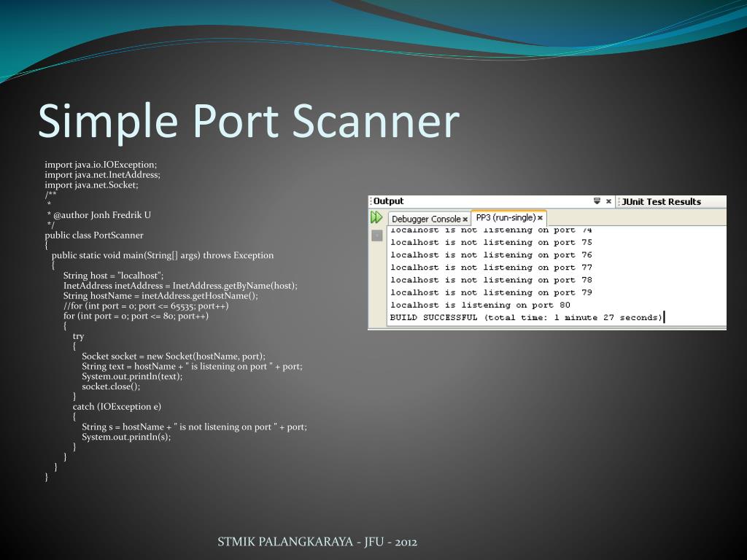Close the Debugger Console tab

[x=465, y=219]
